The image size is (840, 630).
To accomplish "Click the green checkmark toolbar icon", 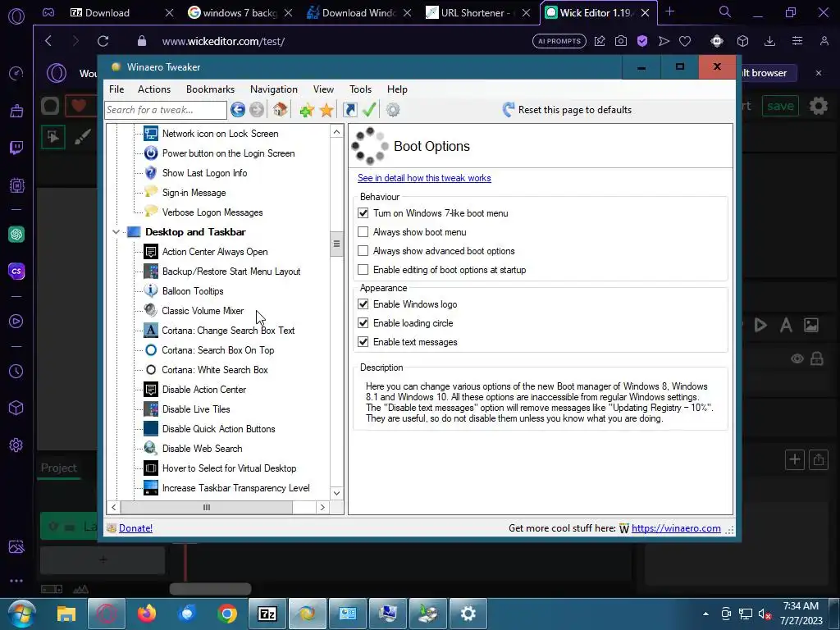I will coord(369,110).
